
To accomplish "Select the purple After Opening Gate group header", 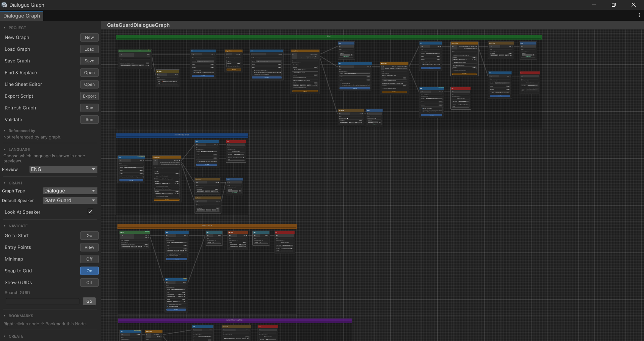I will coord(235,321).
